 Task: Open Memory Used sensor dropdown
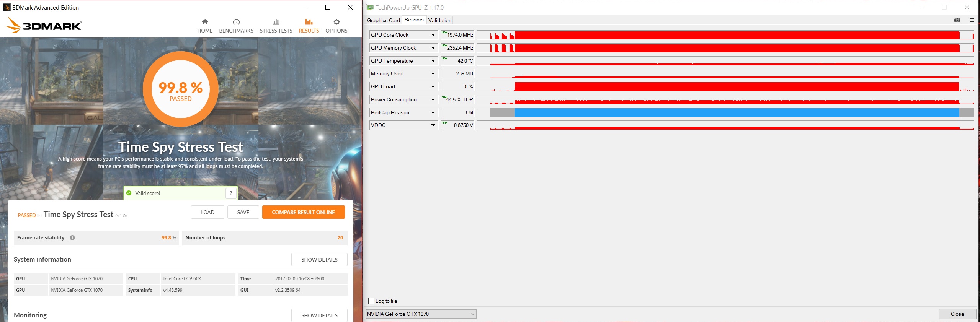coord(433,73)
